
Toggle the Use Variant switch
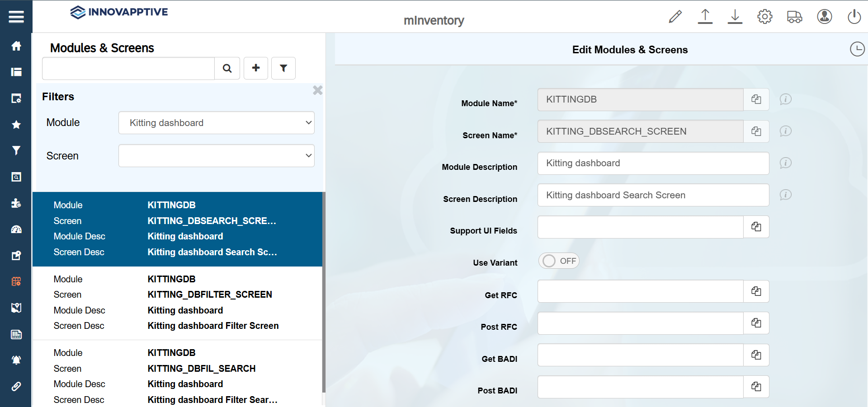point(559,261)
